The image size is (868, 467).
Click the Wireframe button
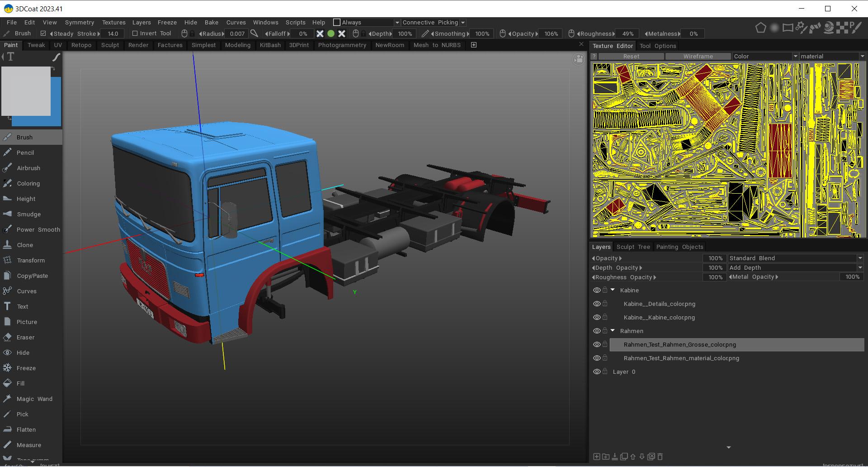pos(698,56)
